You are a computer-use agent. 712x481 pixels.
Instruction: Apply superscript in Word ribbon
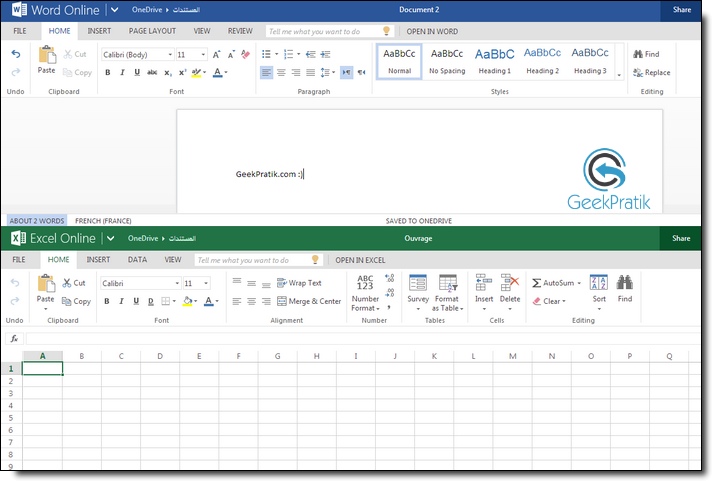(182, 72)
